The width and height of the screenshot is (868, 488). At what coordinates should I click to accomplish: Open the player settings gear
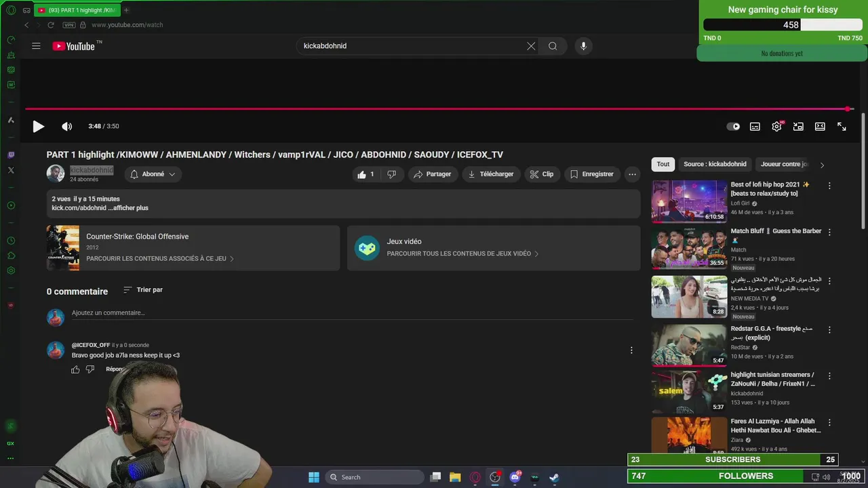[x=776, y=126]
